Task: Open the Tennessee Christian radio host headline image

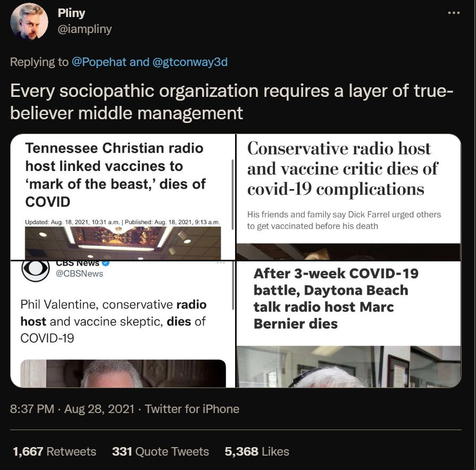Action: [123, 197]
